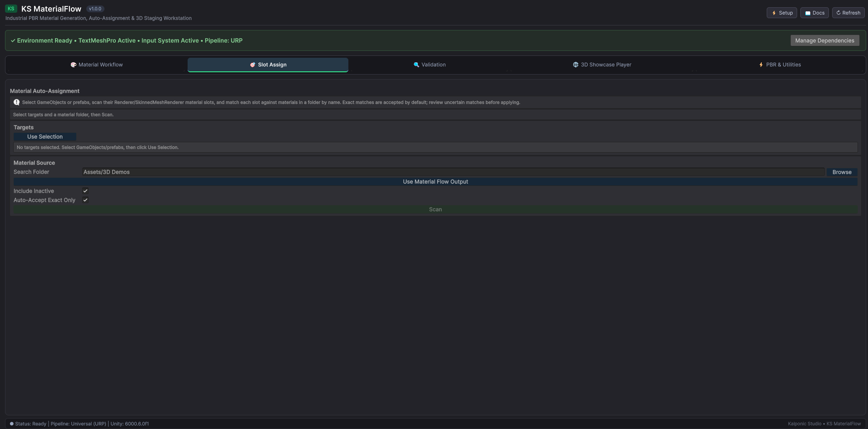Click the "Include Inactive" label
Screen dimensions: 868x429
point(34,191)
